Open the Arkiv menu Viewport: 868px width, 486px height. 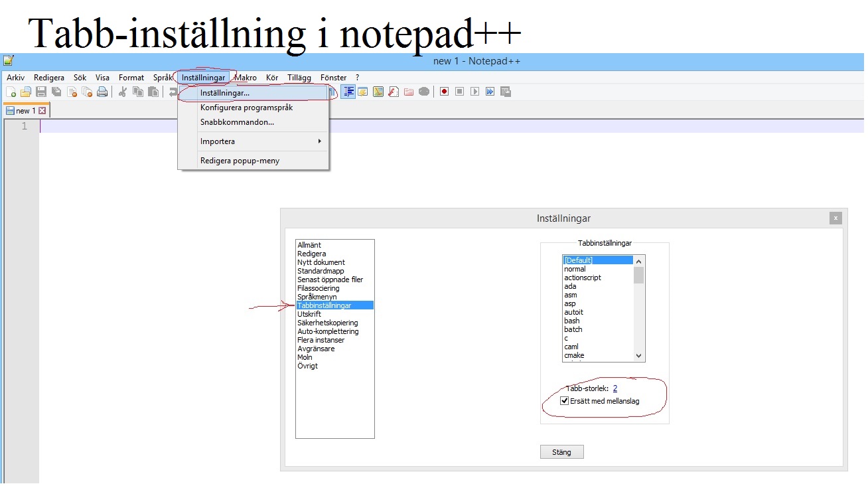tap(15, 78)
